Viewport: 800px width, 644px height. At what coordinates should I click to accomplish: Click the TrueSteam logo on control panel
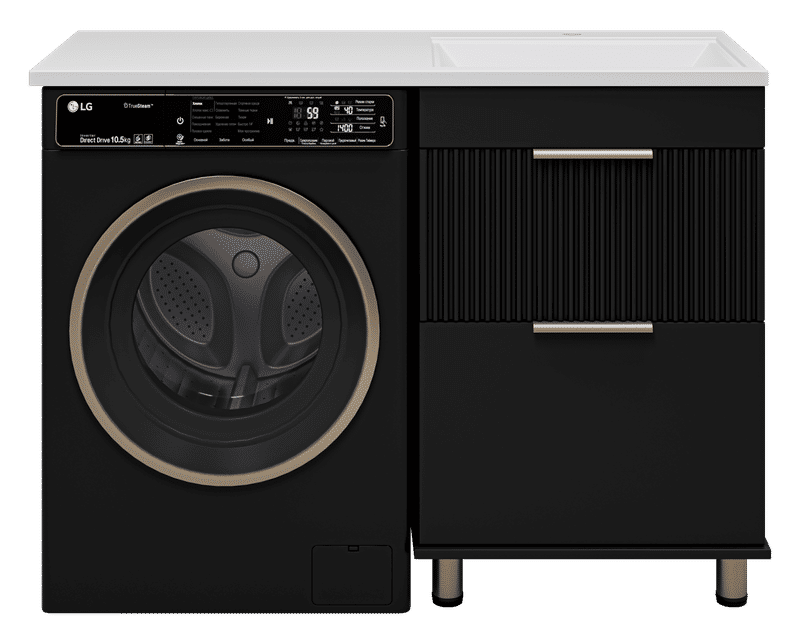click(138, 106)
